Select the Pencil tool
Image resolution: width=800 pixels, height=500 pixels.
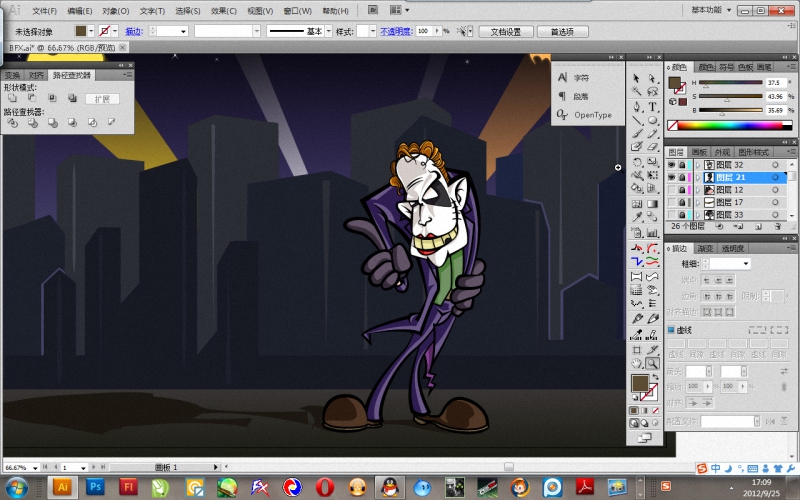coord(652,134)
